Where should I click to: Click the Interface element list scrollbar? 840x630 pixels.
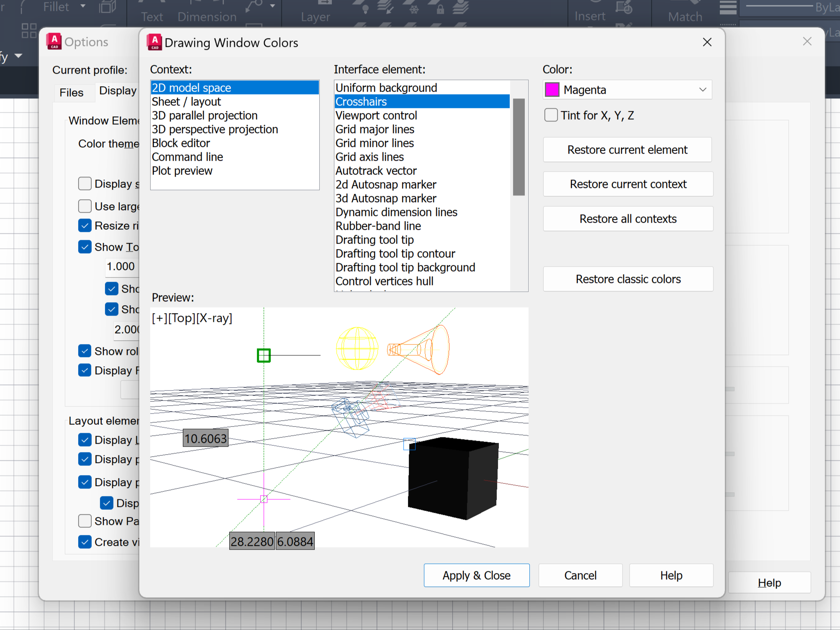point(519,147)
